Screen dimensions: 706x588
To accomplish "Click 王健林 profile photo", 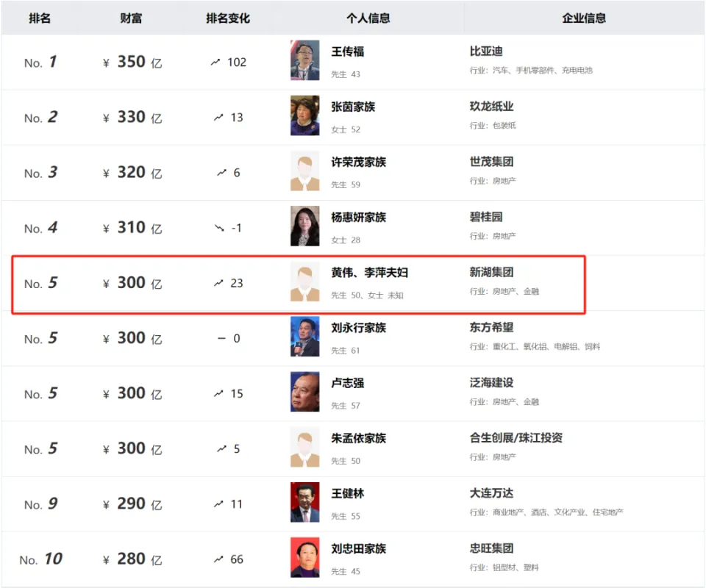I will tap(305, 503).
